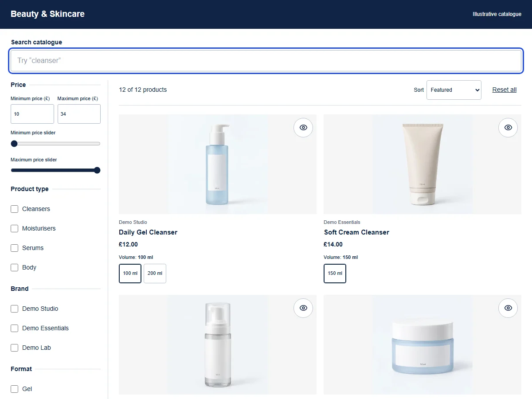
Task: Select 150 ml volume for Soft Cream Cleanser
Action: click(335, 274)
